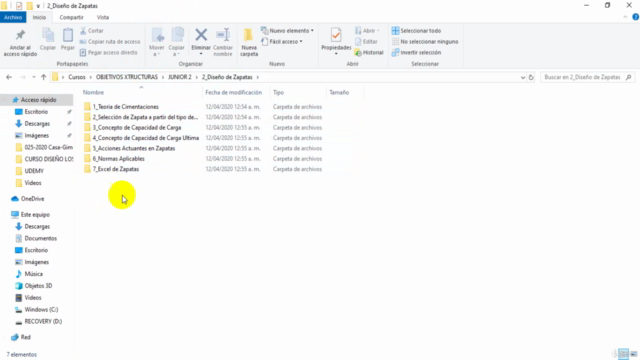Click Pegar acceso directo

[109, 53]
